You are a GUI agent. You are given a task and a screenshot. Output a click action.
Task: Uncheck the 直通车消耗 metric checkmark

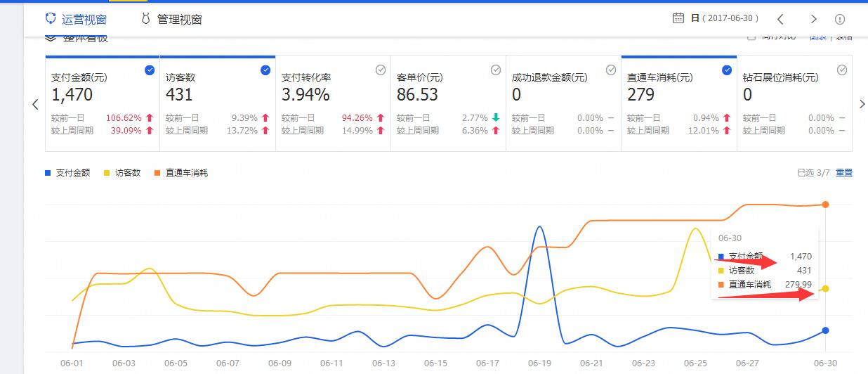(727, 70)
